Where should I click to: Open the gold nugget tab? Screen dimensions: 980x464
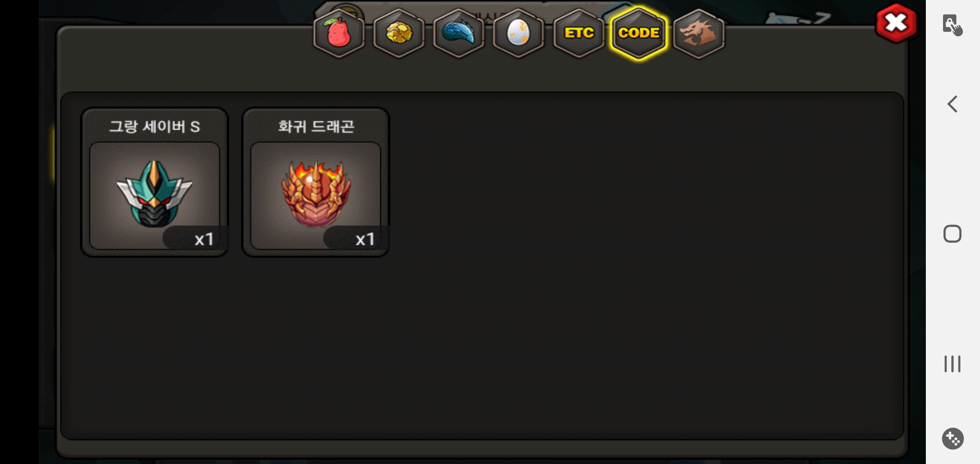(x=399, y=33)
